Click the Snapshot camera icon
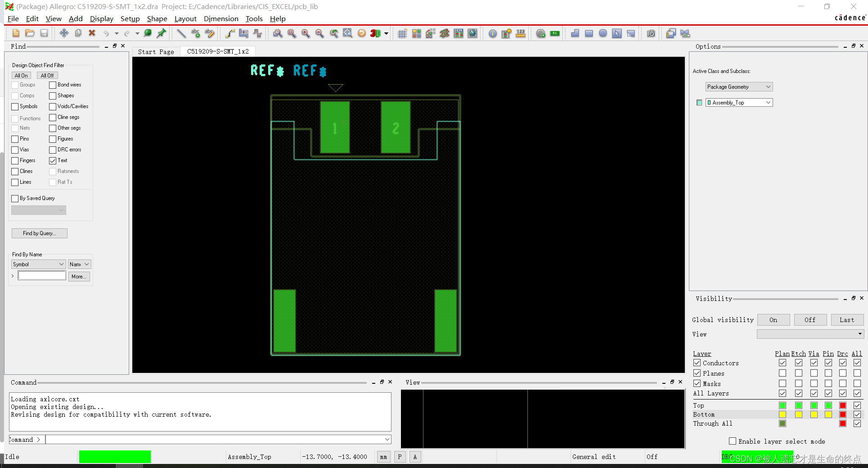The image size is (868, 468). coord(651,33)
